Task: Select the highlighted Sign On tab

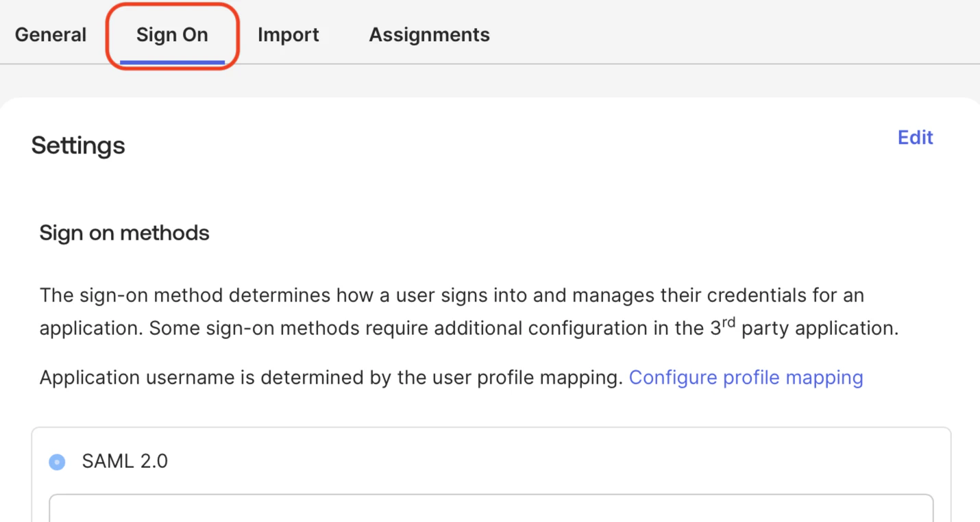Action: (x=171, y=34)
